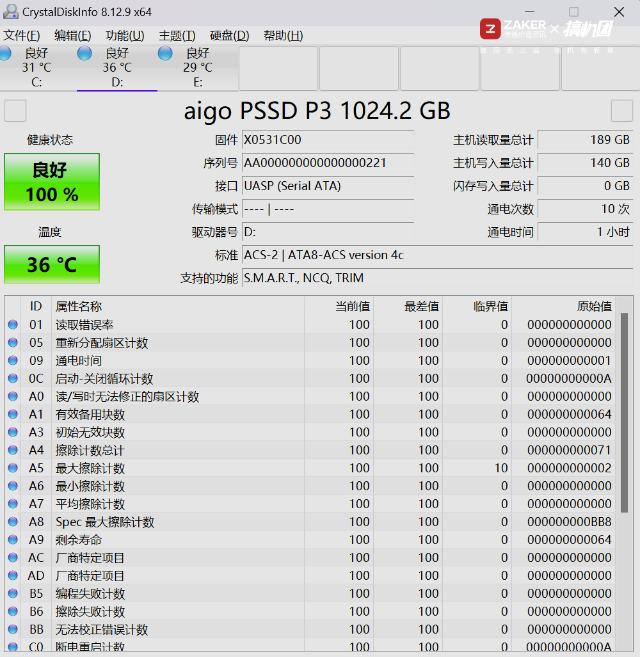Click the 固件 field X0531C00
Screen dimensions: 640x657
point(328,140)
